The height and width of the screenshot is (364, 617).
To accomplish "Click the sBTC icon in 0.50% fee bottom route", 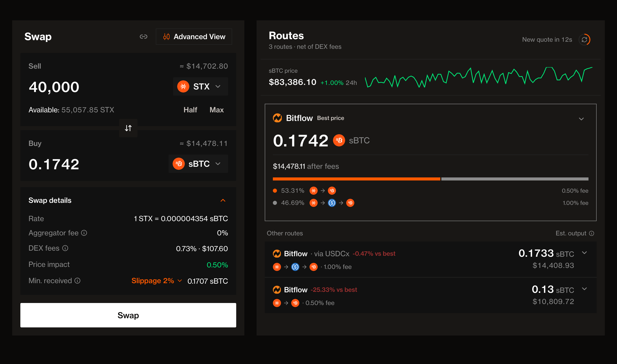I will click(295, 303).
